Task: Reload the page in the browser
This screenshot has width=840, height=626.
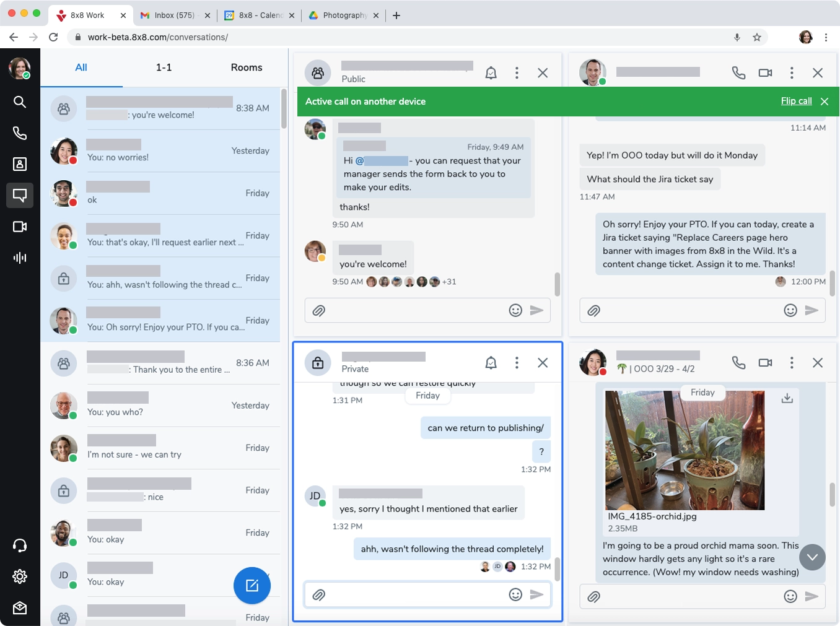Action: [x=53, y=37]
